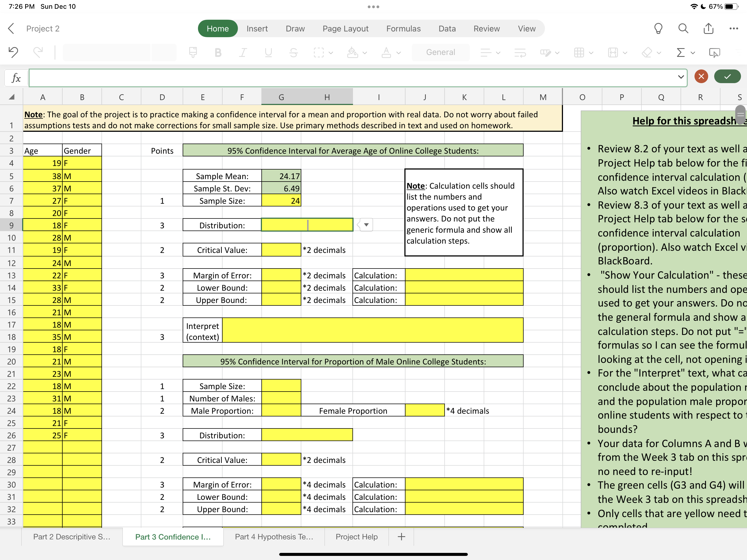Open the dropdown on the Distribution cell
The image size is (747, 560).
point(366,224)
